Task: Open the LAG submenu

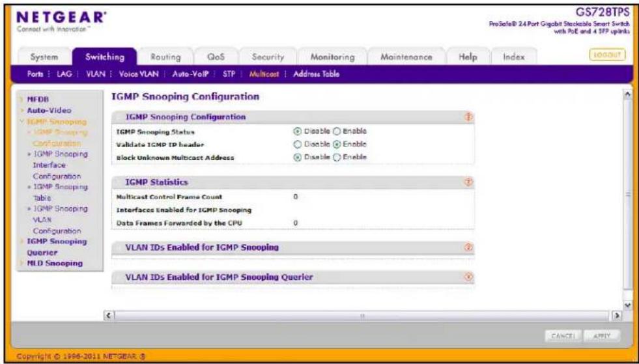Action: (x=64, y=74)
